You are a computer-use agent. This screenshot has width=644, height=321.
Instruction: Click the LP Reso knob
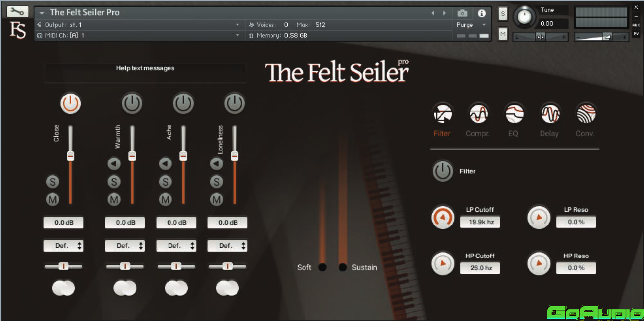(x=539, y=217)
